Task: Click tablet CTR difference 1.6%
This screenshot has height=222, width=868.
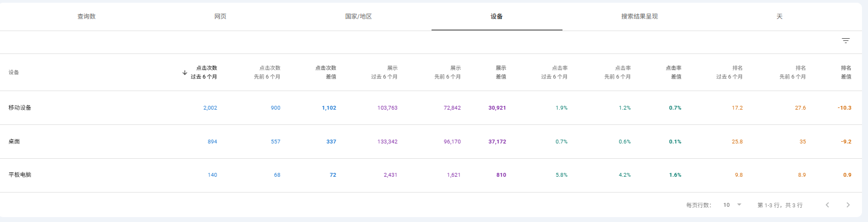Action: pyautogui.click(x=675, y=175)
